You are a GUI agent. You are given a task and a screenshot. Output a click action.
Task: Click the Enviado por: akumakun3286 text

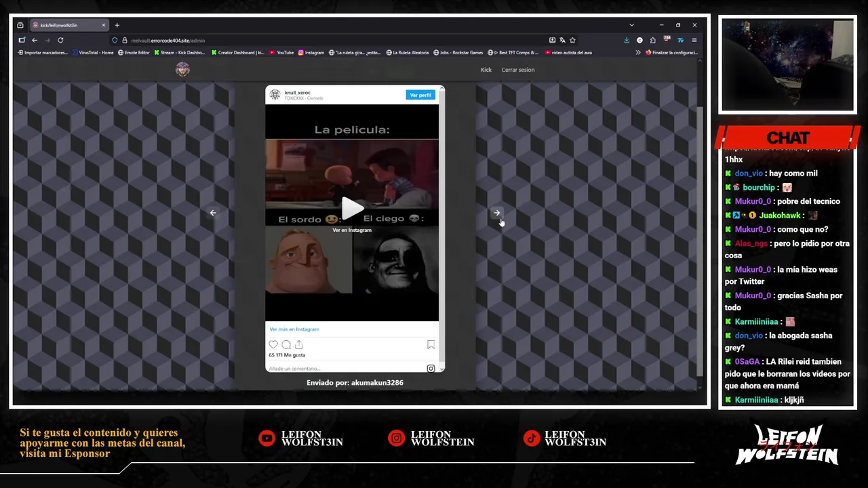pyautogui.click(x=355, y=383)
